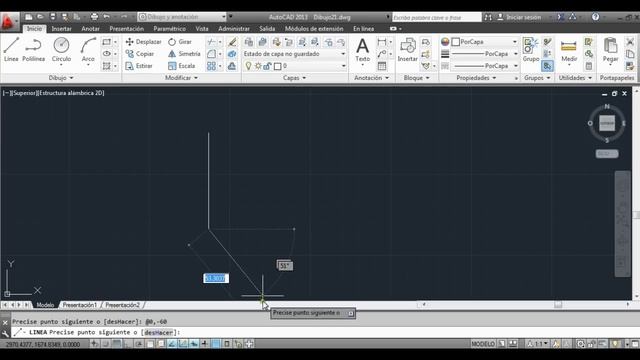This screenshot has width=640, height=360.
Task: Click the ViewCube top face
Action: point(607,123)
